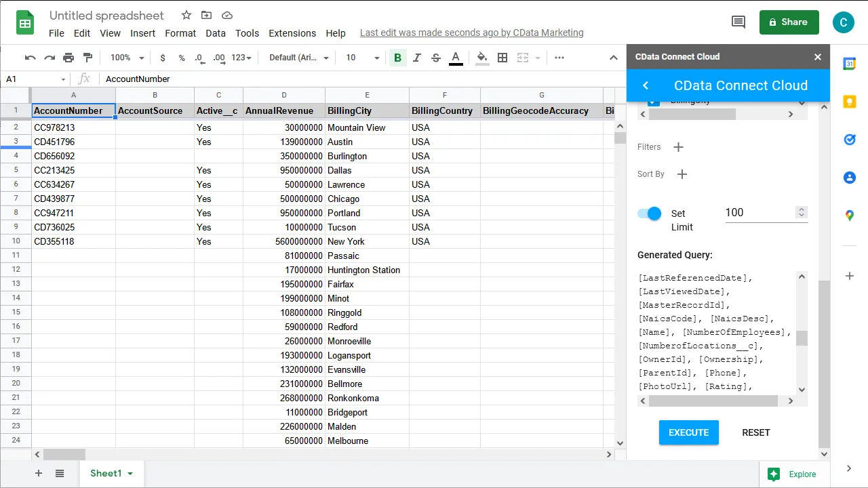Screen dimensions: 868x488
Task: Open the fill color picker
Action: click(x=482, y=58)
